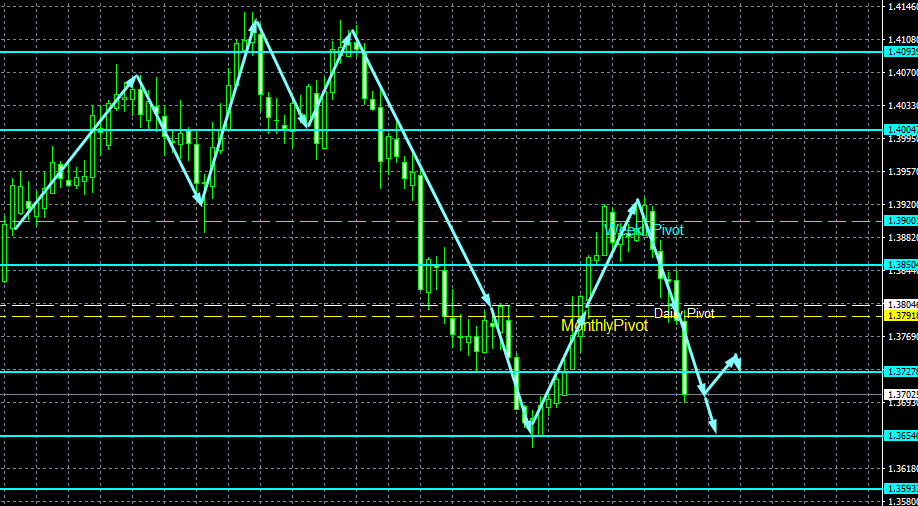The image size is (918, 506).
Task: Click the WeeklyPivot text label
Action: pyautogui.click(x=644, y=230)
